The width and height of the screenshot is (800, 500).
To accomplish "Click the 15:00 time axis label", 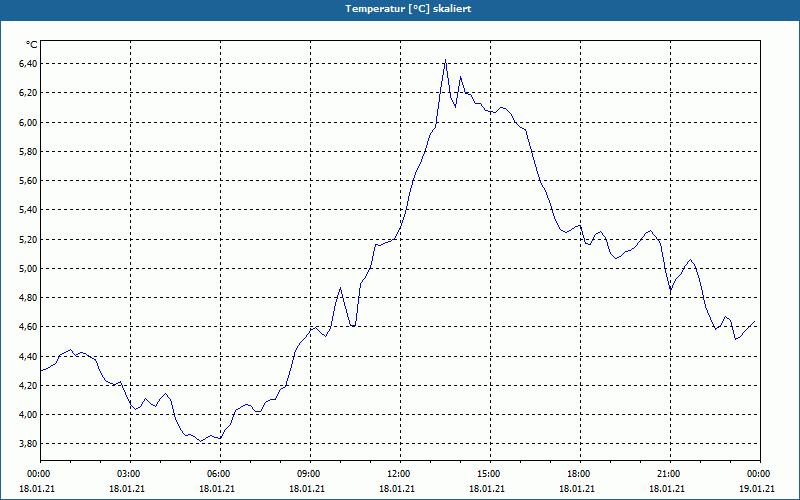I will click(x=490, y=474).
